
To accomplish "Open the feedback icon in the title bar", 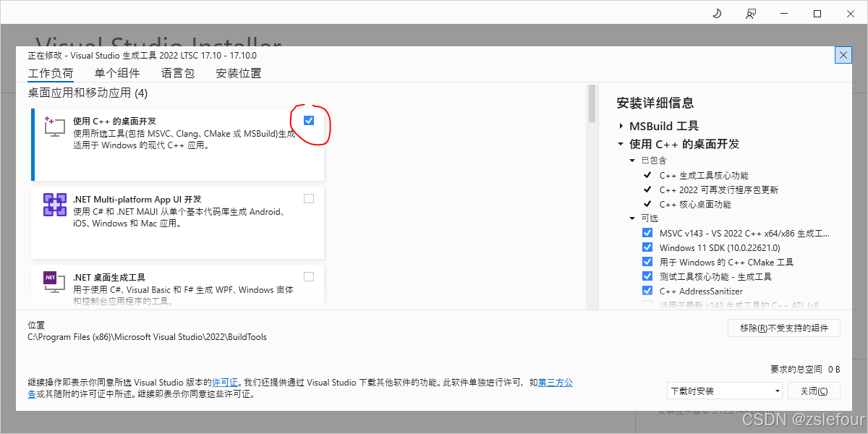I will point(751,14).
